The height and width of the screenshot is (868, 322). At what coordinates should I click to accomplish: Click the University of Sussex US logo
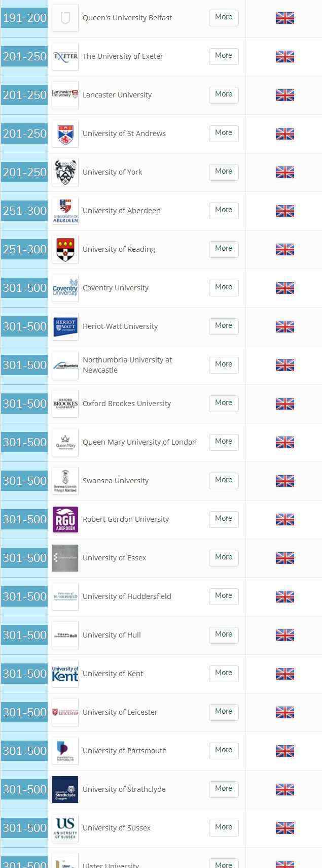click(x=65, y=828)
